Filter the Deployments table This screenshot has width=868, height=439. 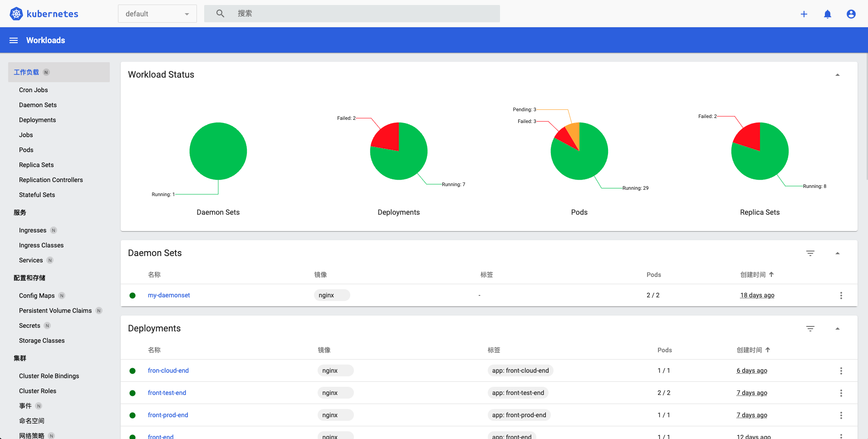click(810, 329)
